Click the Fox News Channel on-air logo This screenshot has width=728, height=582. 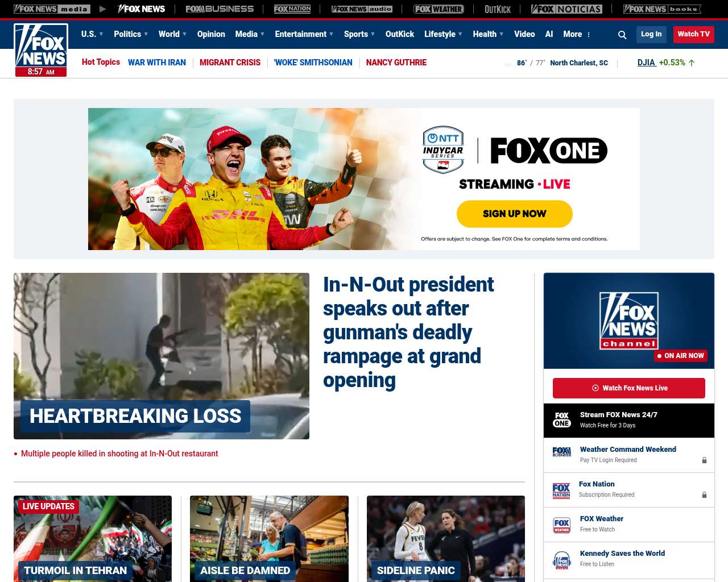tap(629, 321)
